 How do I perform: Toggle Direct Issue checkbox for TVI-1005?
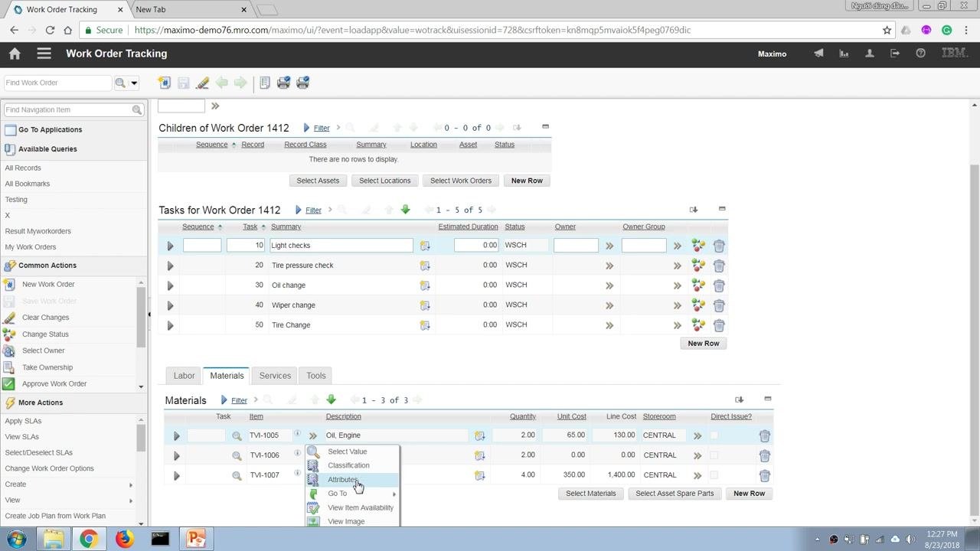tap(714, 435)
